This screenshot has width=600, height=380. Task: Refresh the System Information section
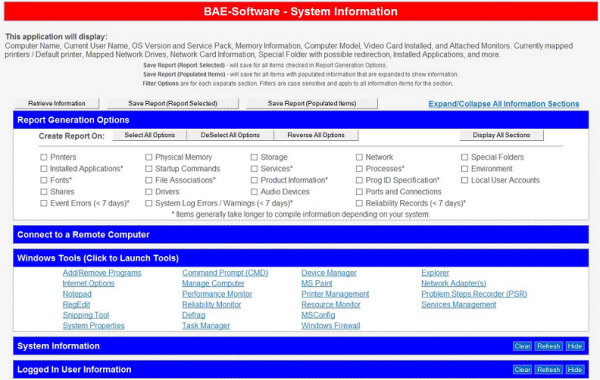[x=548, y=346]
